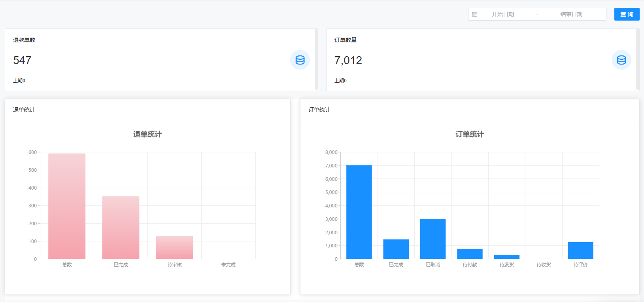
Task: Click the 退款单数 value 547
Action: tap(22, 60)
